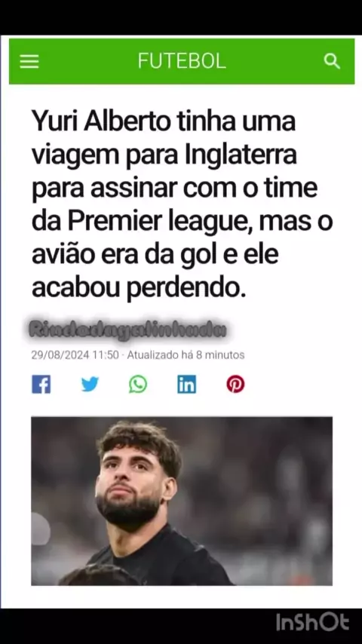Viewport: 362px width, 644px height.
Task: Open Yuri Alberto article photo
Action: pos(182,501)
